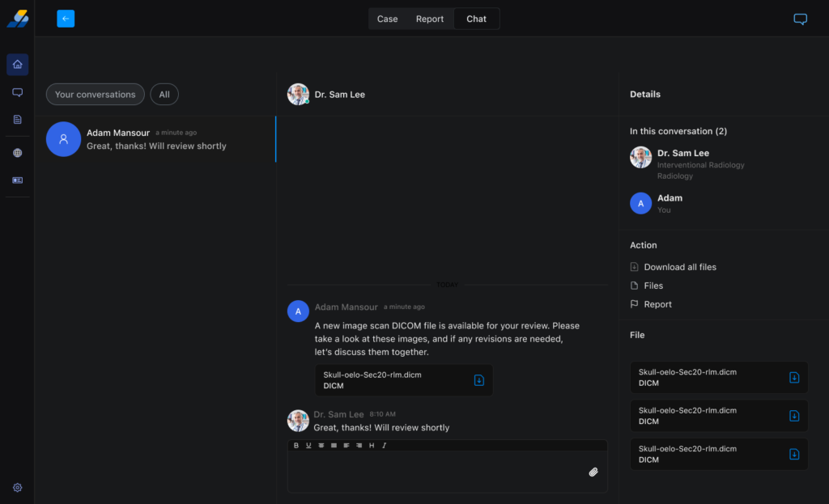The image size is (829, 504).
Task: Click the globe icon in left sidebar
Action: pyautogui.click(x=18, y=153)
